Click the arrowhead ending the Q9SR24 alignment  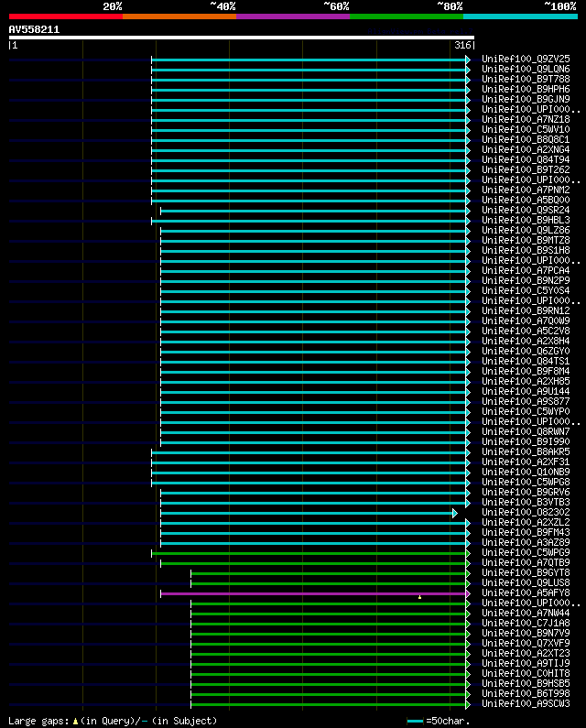click(468, 212)
